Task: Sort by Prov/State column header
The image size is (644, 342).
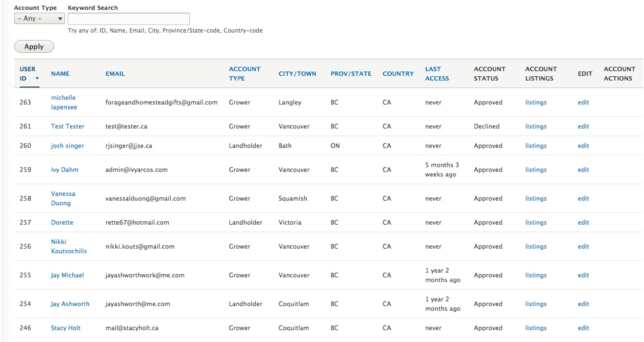Action: tap(351, 74)
